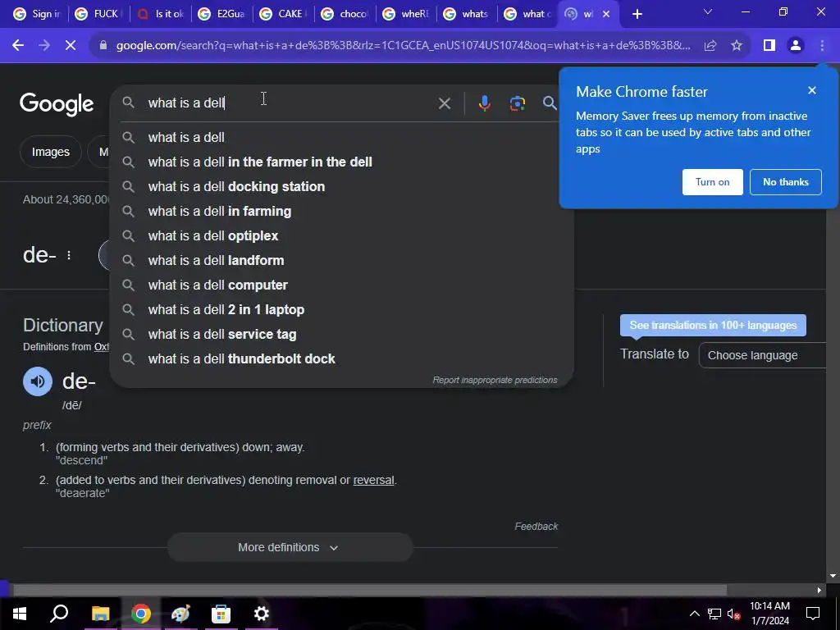Open the Chrome profile avatar
This screenshot has height=630, width=840.
coord(796,46)
